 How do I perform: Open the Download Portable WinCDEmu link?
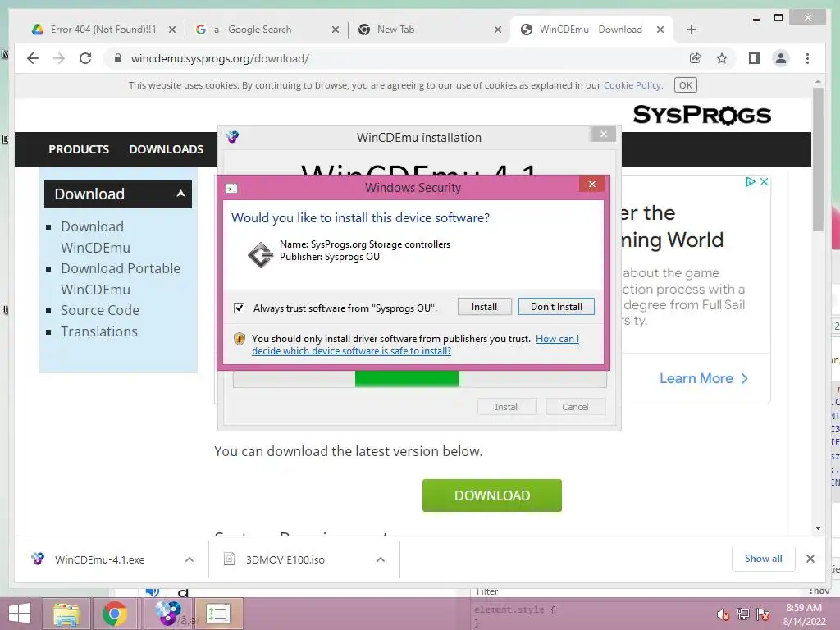click(121, 279)
